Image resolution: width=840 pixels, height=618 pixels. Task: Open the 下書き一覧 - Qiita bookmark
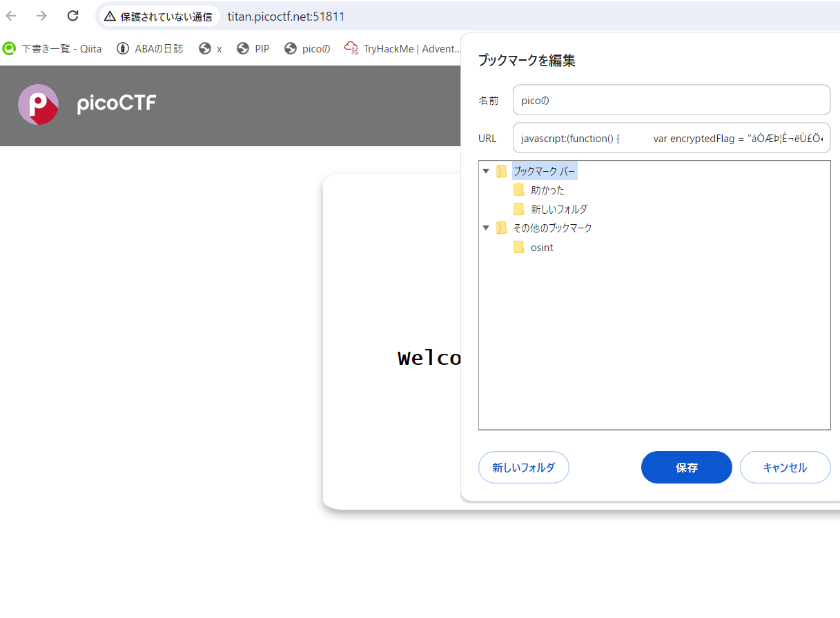(x=52, y=48)
